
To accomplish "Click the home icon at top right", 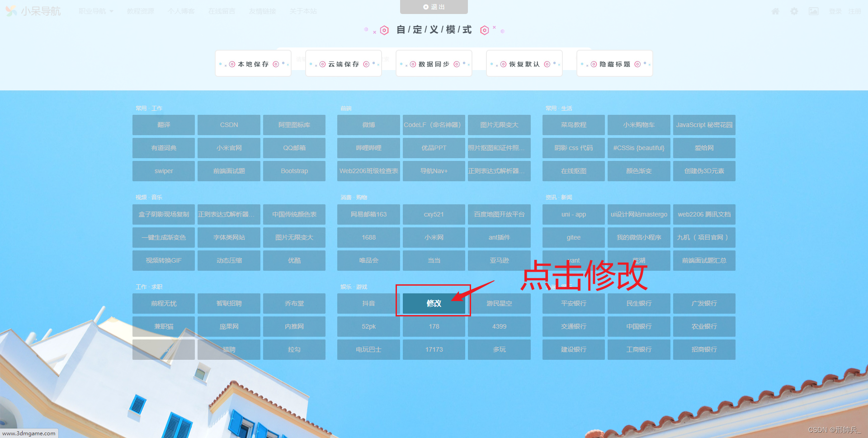I will 775,11.
